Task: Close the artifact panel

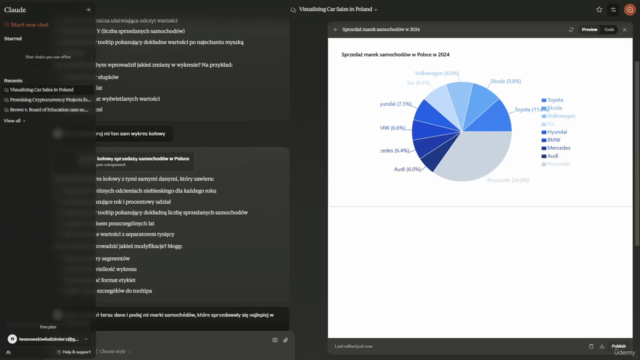Action: click(x=624, y=29)
